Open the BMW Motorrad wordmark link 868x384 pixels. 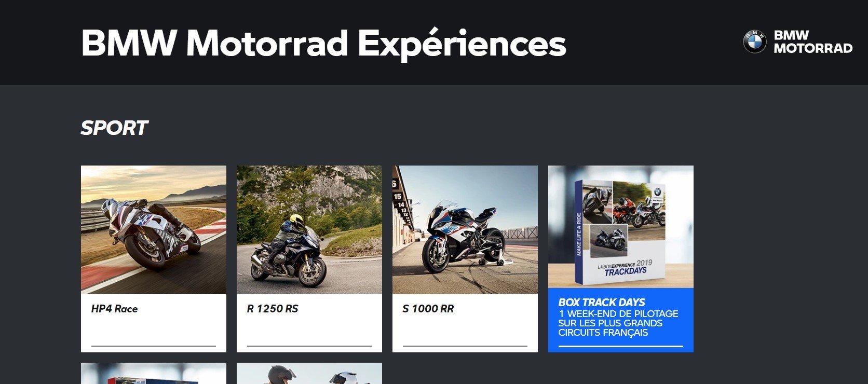813,42
